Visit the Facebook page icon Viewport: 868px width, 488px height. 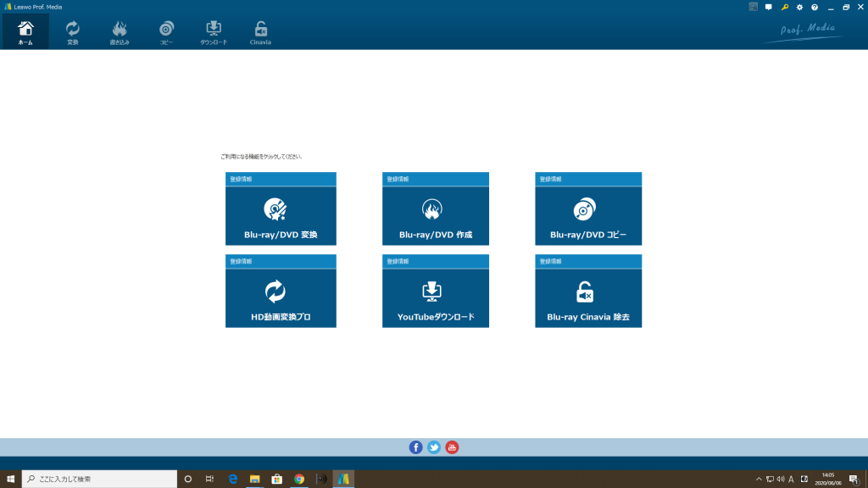click(415, 447)
